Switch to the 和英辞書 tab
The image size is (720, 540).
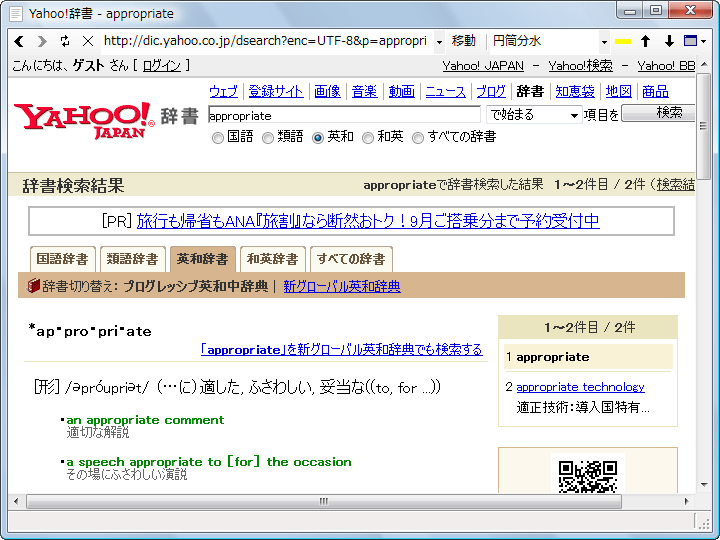pos(272,259)
